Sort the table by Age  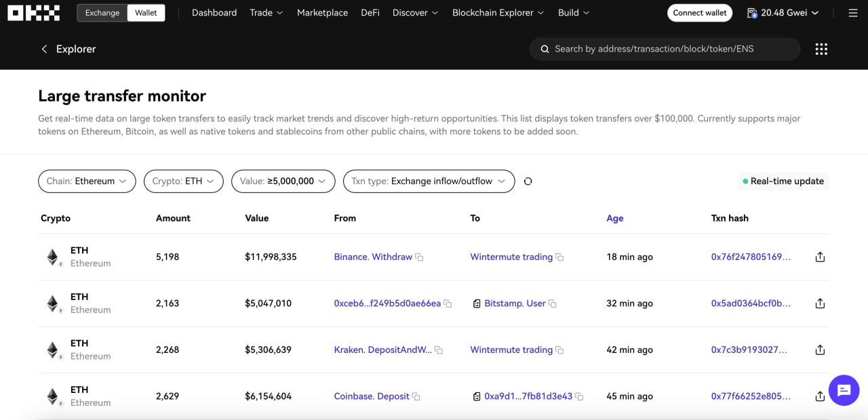coord(615,218)
